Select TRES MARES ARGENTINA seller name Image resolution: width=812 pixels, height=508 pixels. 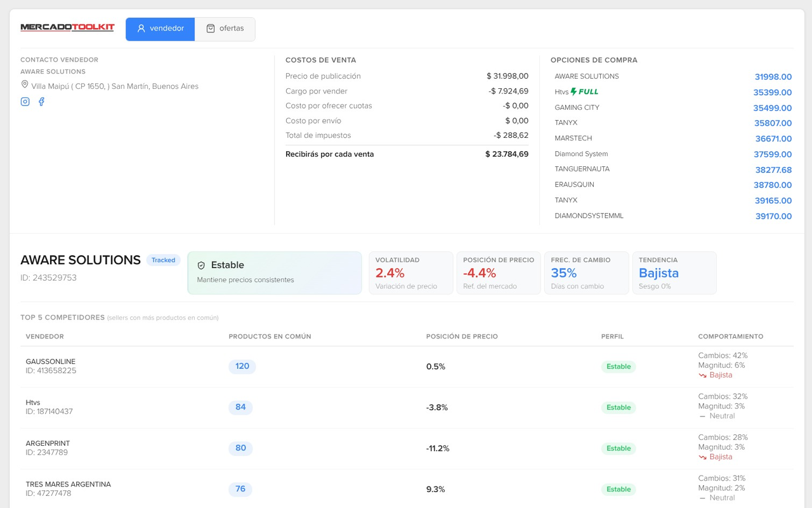click(69, 485)
